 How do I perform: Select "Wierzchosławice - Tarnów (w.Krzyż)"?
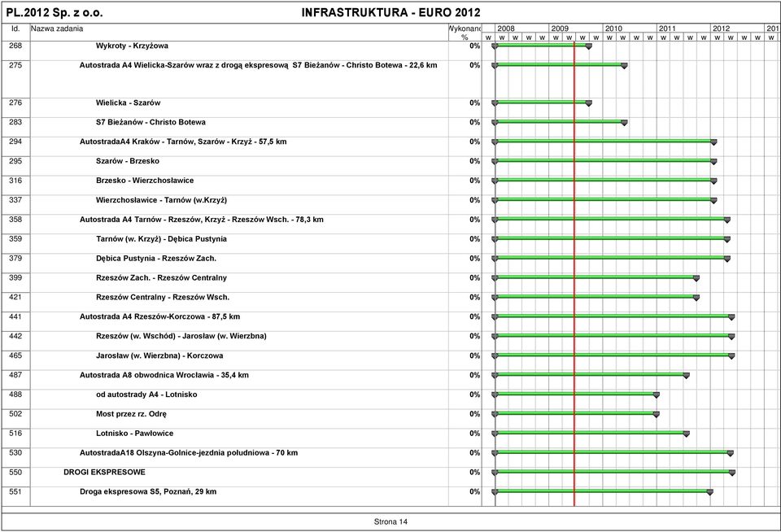[x=161, y=200]
